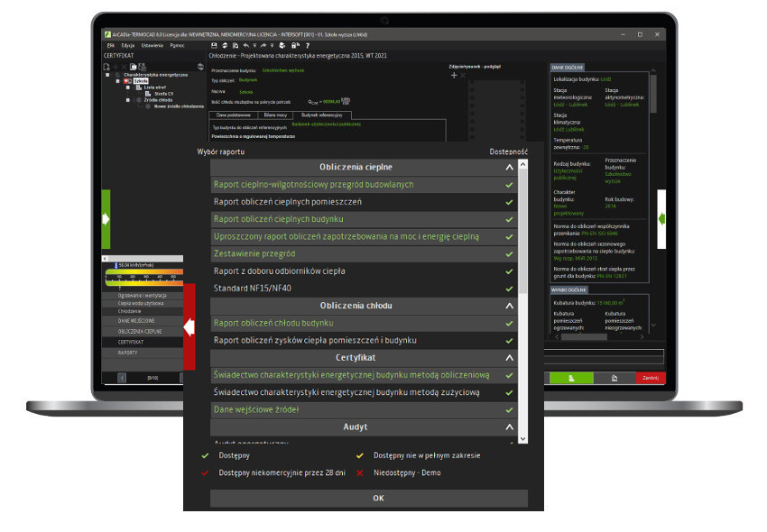Click the padlock license icon in toolbar
The height and width of the screenshot is (532, 767).
pyautogui.click(x=295, y=45)
